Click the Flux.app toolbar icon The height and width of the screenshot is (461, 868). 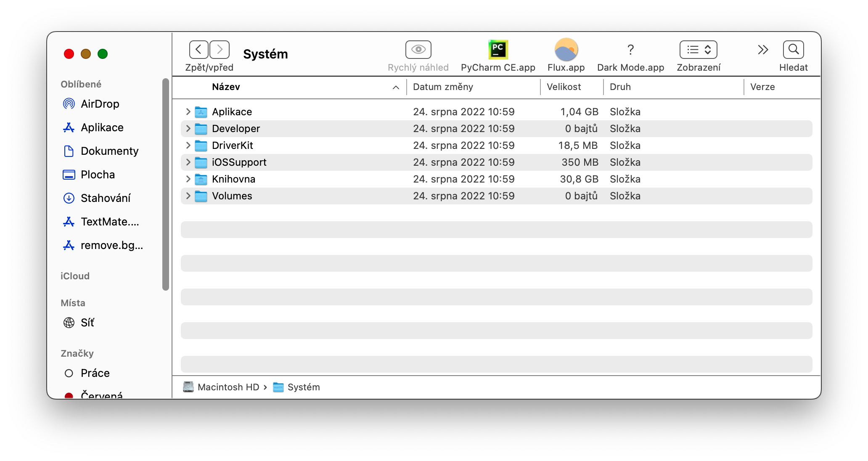[566, 50]
